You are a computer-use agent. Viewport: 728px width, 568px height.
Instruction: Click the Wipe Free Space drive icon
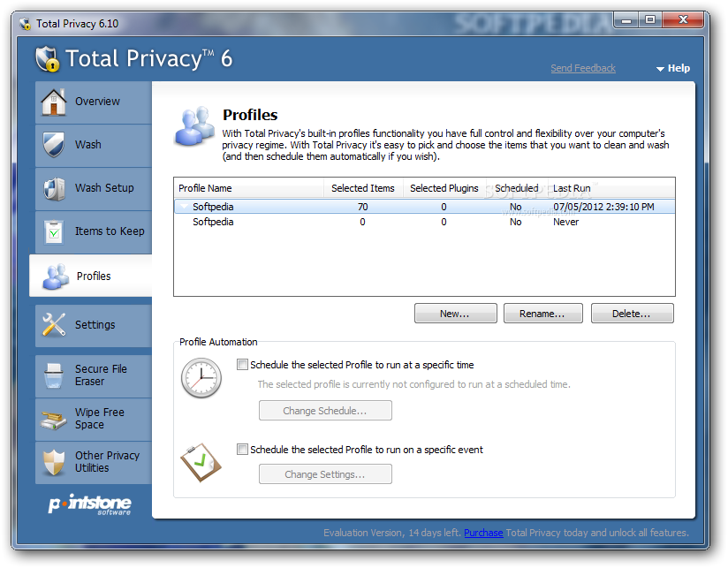[54, 419]
